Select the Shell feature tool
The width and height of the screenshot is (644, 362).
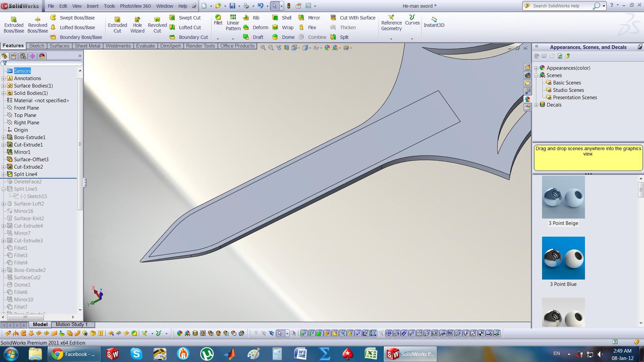point(282,18)
